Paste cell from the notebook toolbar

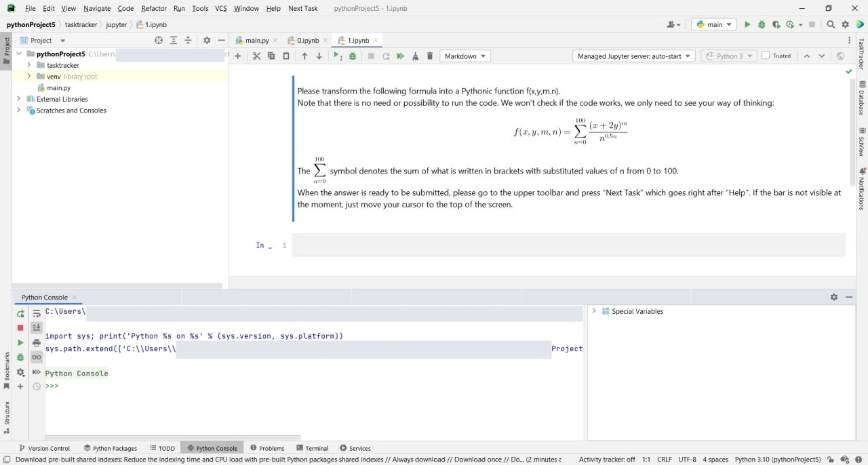pyautogui.click(x=286, y=56)
